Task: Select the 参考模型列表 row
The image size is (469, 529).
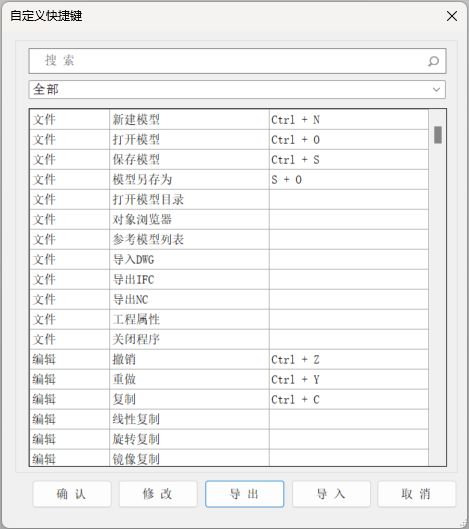Action: [229, 239]
